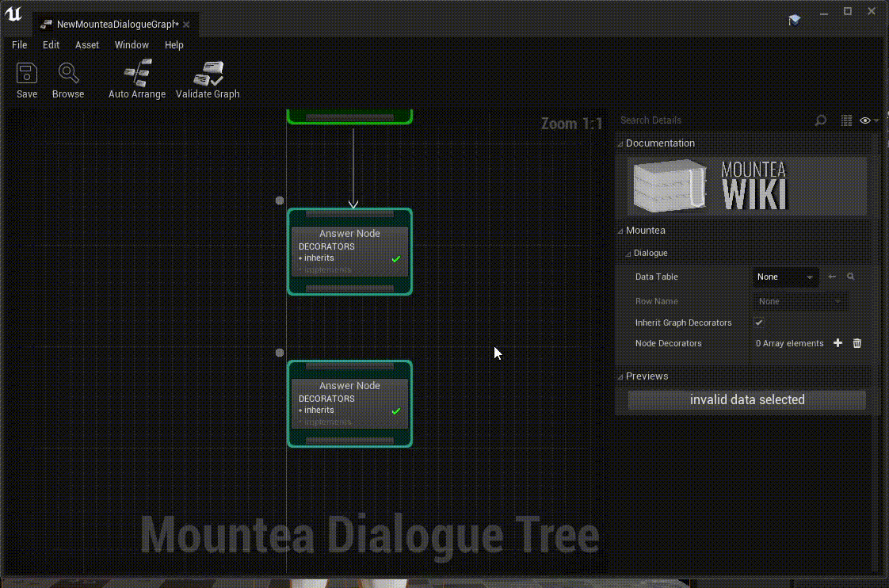Click the green start node output pin
This screenshot has width=889, height=588.
pyautogui.click(x=350, y=117)
